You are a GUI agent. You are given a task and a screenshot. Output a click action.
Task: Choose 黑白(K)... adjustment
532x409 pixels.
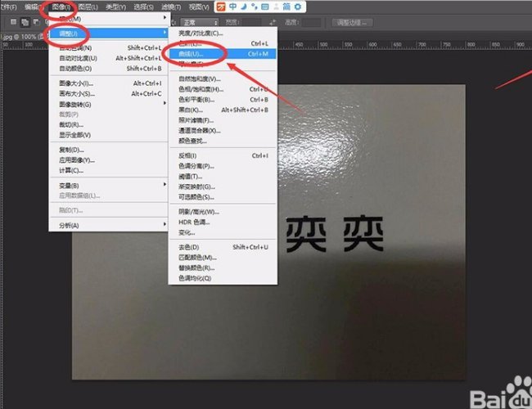(x=223, y=110)
